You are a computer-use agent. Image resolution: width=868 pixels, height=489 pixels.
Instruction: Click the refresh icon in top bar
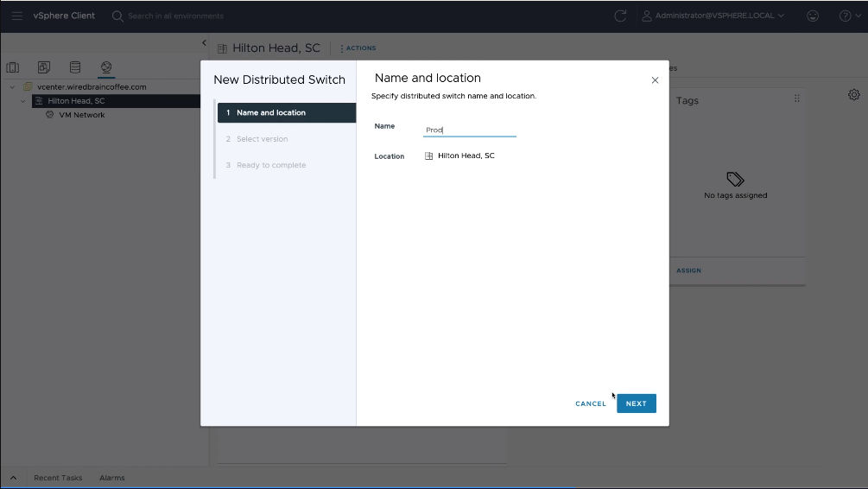pos(620,16)
